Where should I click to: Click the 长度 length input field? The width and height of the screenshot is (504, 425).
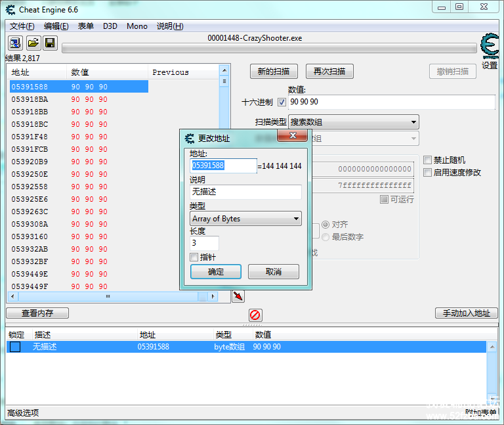[x=204, y=243]
